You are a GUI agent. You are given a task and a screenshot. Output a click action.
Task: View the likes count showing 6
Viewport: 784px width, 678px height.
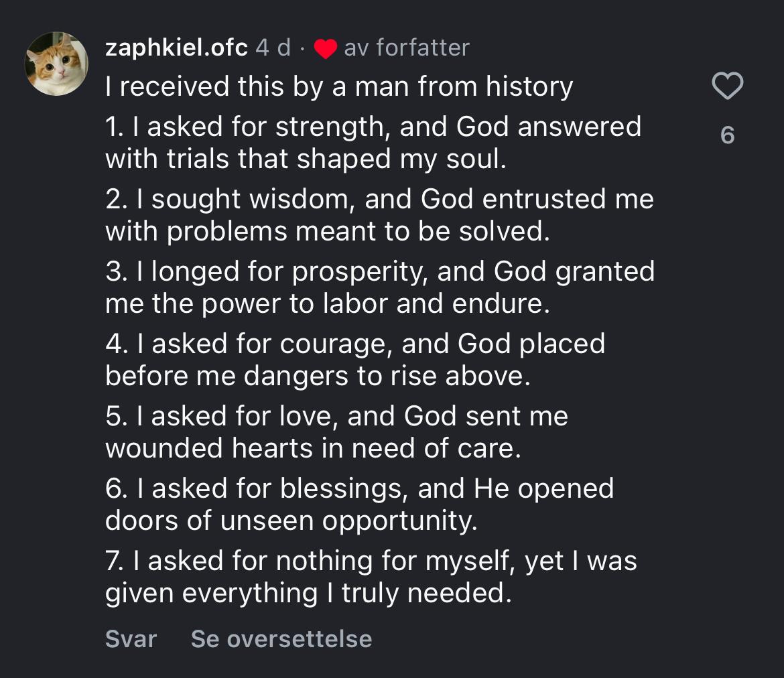point(727,135)
